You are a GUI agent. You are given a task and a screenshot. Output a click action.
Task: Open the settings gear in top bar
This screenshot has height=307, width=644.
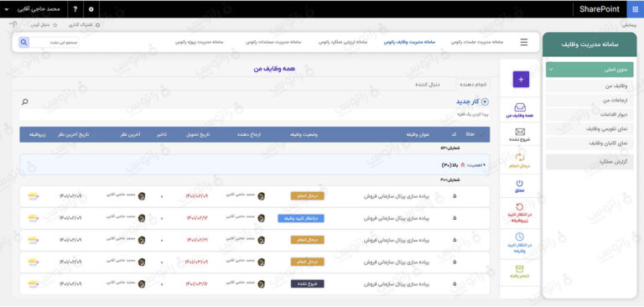click(91, 9)
